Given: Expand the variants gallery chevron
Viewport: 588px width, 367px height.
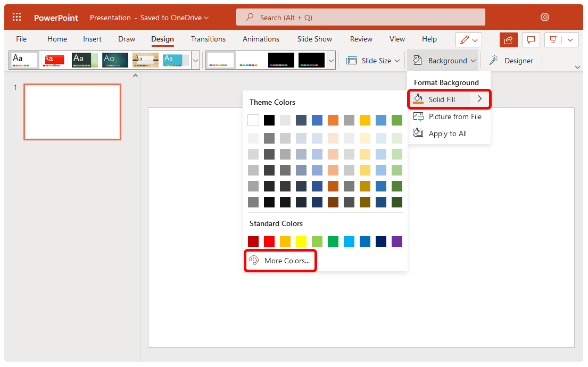Looking at the screenshot, I should pyautogui.click(x=330, y=60).
